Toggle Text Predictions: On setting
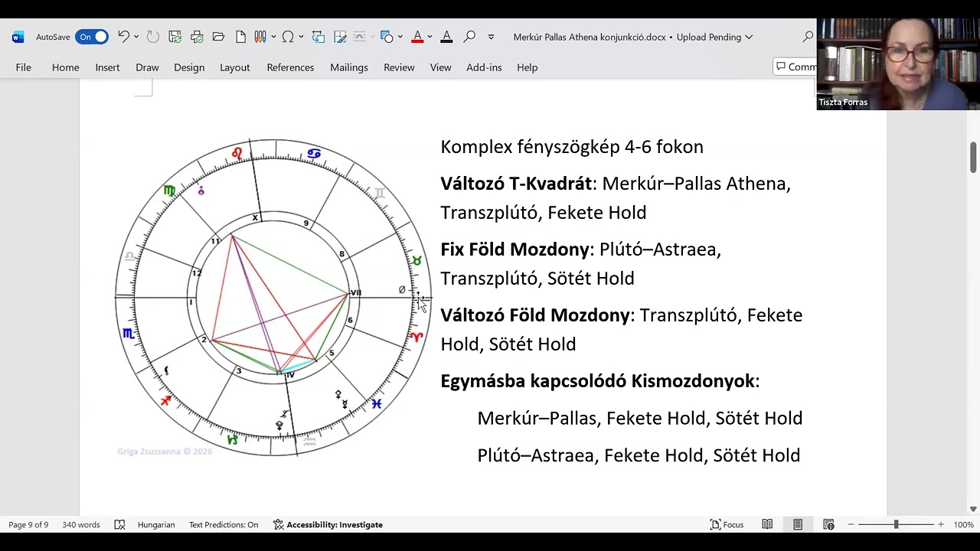The height and width of the screenshot is (551, 980). (x=224, y=525)
